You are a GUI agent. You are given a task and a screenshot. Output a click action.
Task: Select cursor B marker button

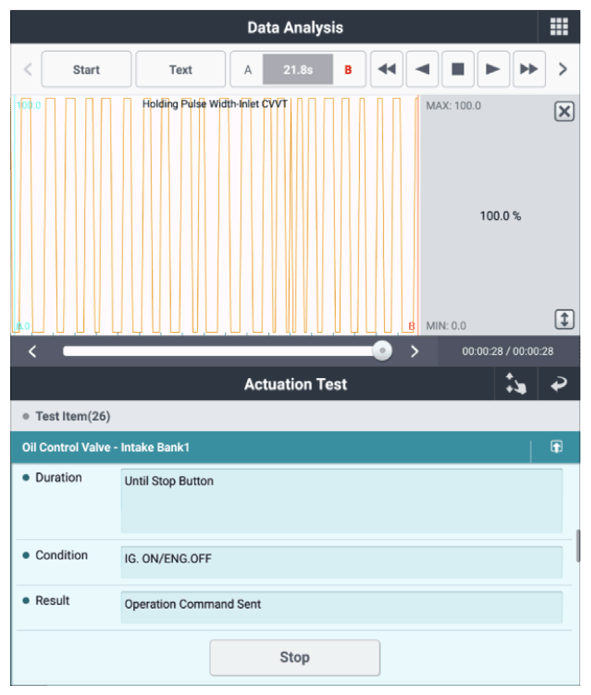pos(348,70)
